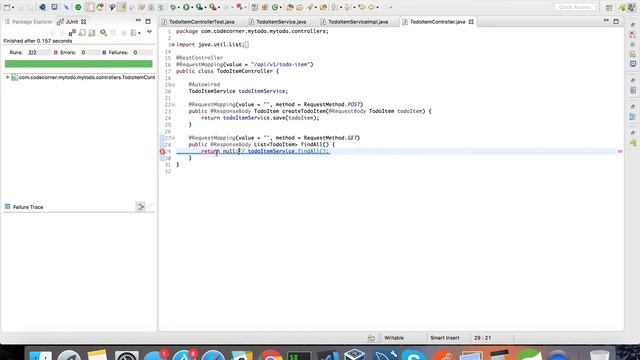Open the External Tools dropdown arrow

[x=219, y=7]
